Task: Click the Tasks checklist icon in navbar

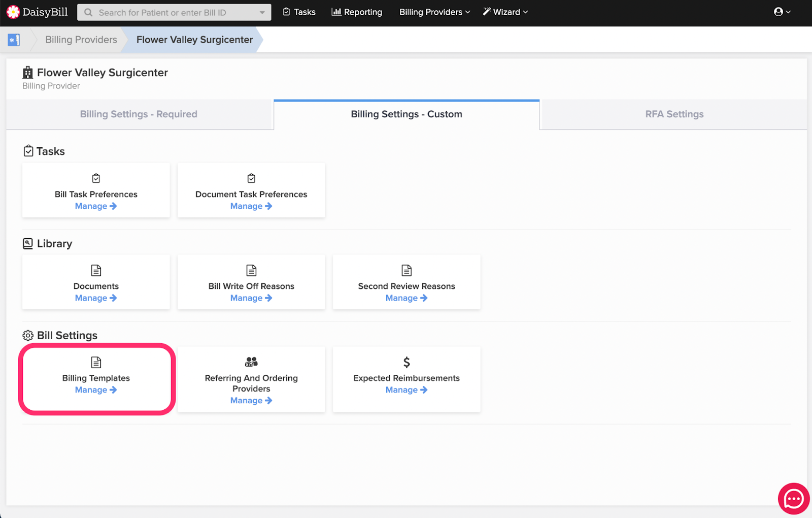Action: pos(286,12)
